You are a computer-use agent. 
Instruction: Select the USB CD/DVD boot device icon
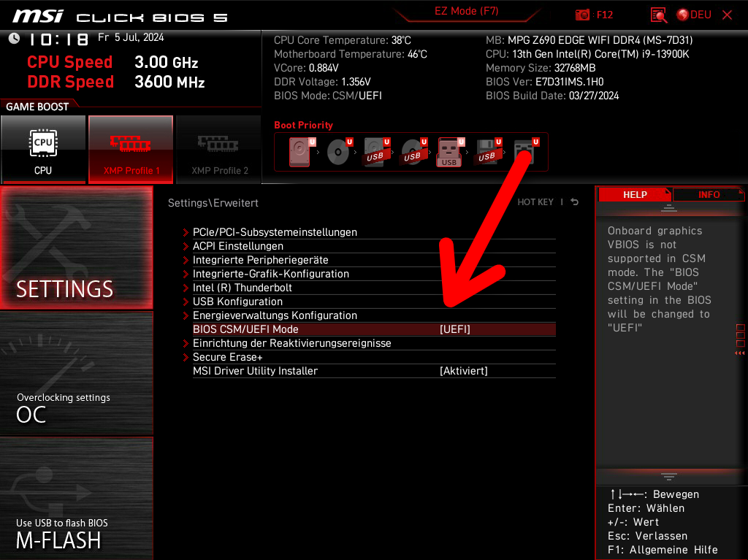pyautogui.click(x=413, y=152)
